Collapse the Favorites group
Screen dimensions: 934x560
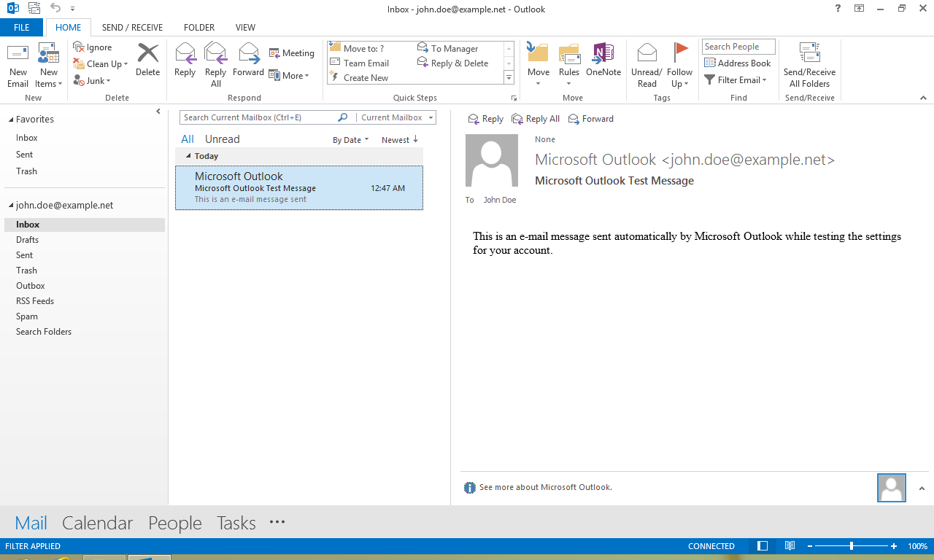click(x=9, y=120)
